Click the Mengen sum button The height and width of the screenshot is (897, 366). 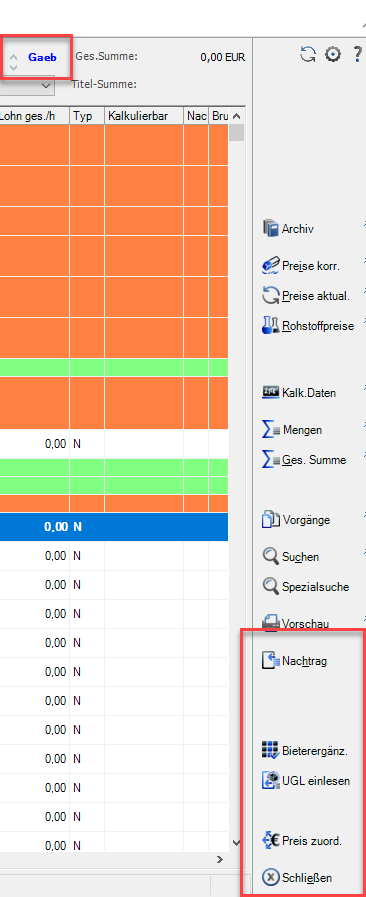292,430
